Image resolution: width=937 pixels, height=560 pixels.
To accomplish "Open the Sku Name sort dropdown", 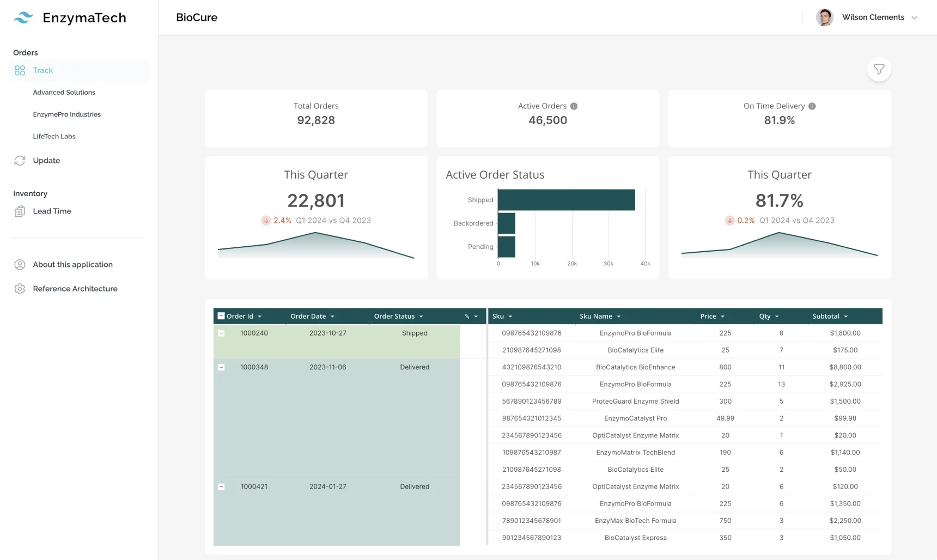I will pyautogui.click(x=618, y=316).
